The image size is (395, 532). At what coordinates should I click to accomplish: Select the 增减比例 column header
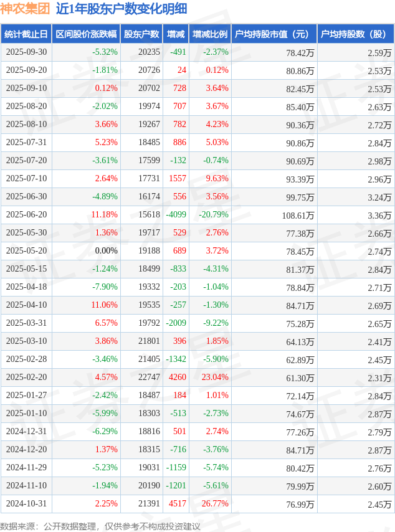point(210,34)
